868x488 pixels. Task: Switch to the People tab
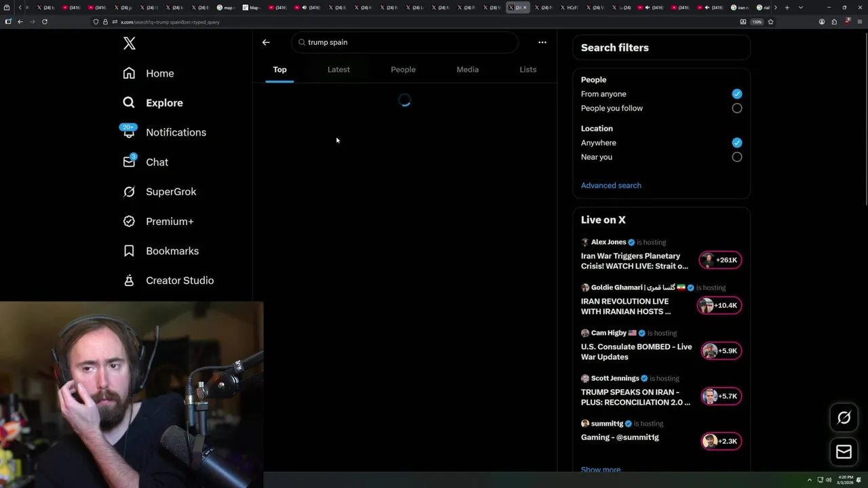403,70
